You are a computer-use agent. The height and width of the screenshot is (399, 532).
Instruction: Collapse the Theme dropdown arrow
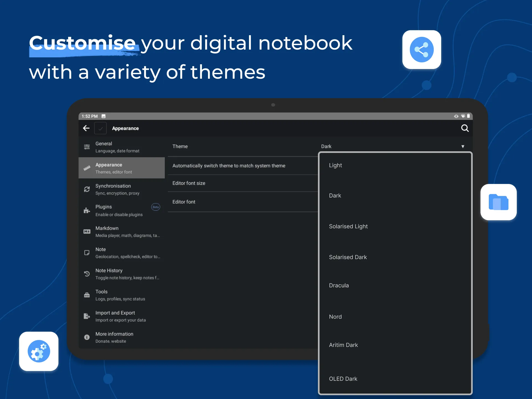[463, 146]
